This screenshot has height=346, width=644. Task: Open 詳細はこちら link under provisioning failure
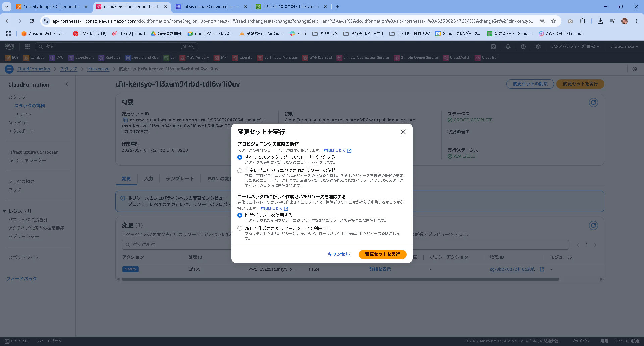pos(337,150)
